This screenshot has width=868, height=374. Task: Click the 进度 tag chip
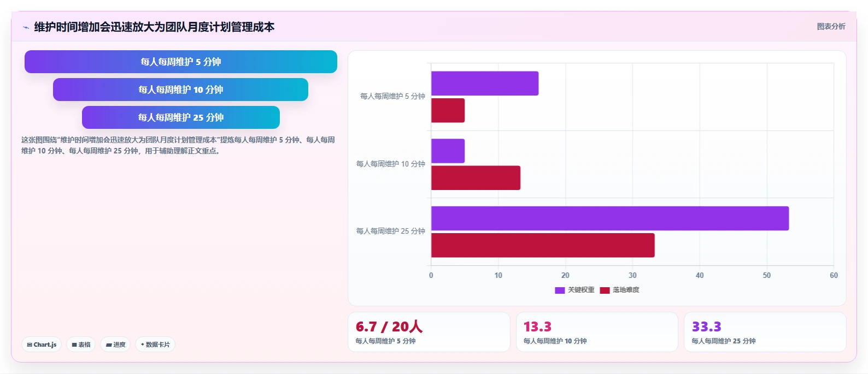click(115, 345)
